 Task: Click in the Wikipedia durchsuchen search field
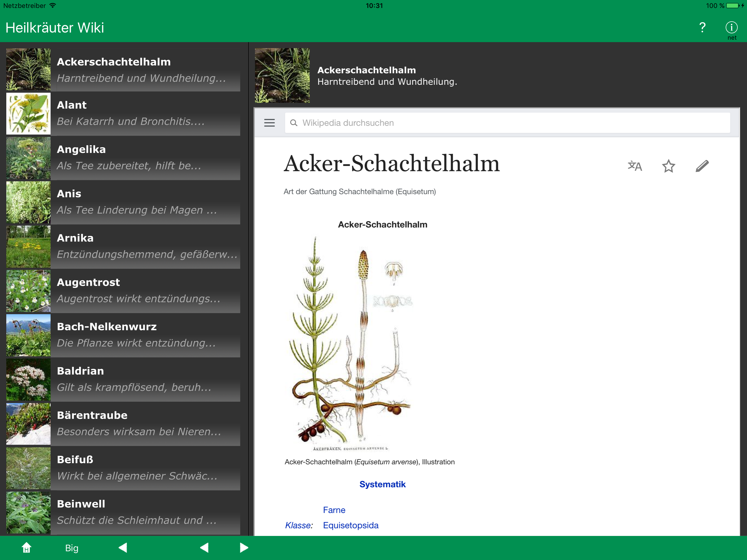click(507, 123)
